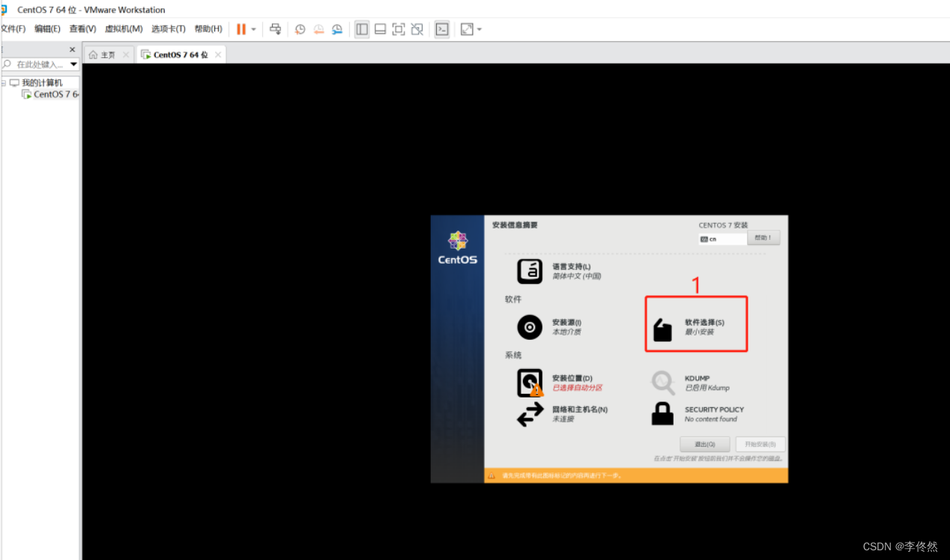Open 软件选择(S) software selection icon
The width and height of the screenshot is (950, 560).
(662, 329)
